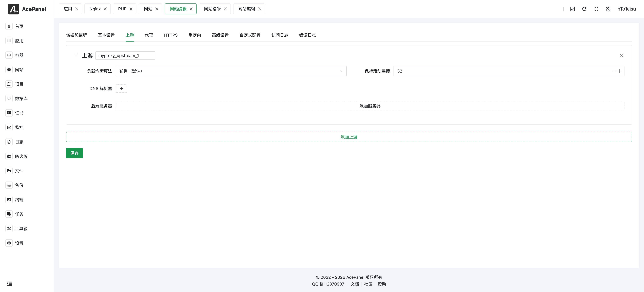Collapse the sidebar using the bottom arrow icon
The height and width of the screenshot is (292, 644).
[9, 283]
